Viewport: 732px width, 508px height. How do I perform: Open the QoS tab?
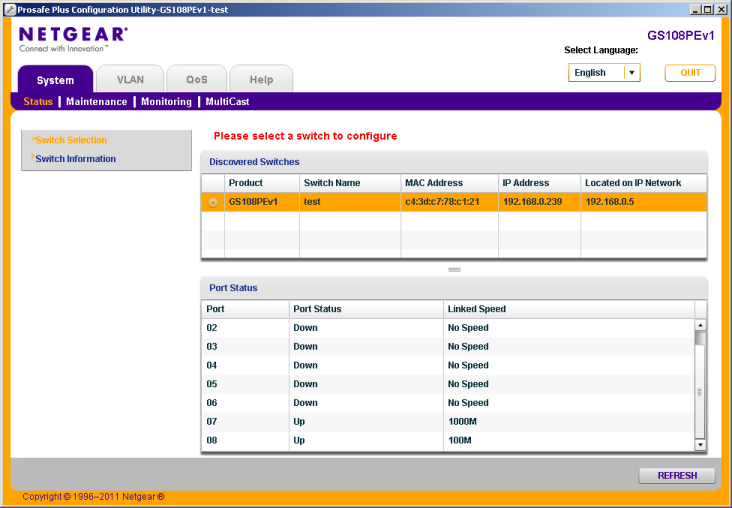pyautogui.click(x=197, y=79)
